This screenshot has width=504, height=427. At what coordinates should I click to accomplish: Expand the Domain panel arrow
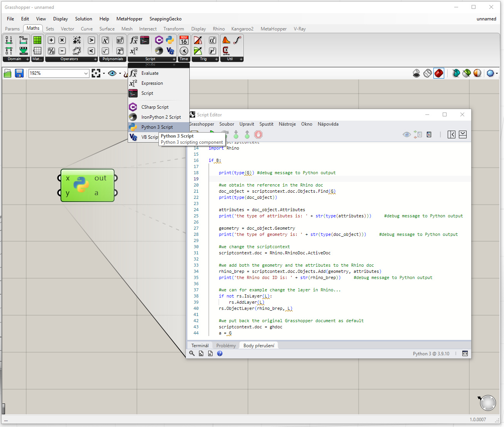(27, 59)
